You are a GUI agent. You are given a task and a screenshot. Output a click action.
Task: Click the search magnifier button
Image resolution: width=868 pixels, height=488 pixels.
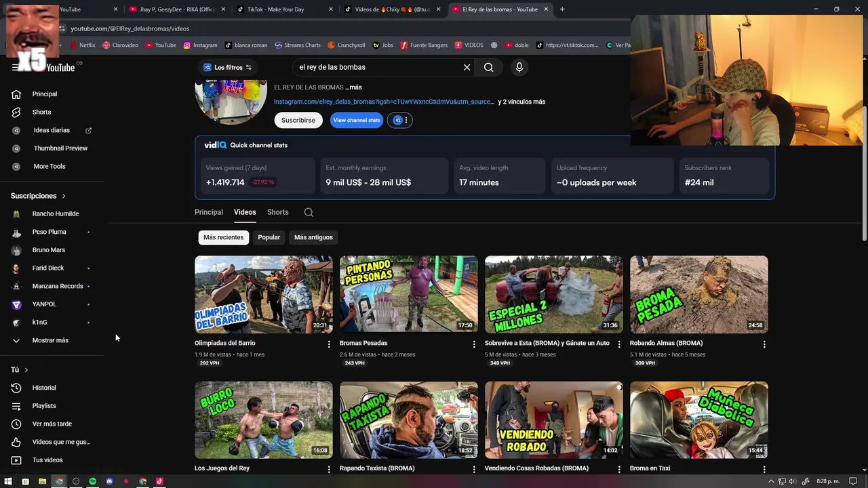point(488,67)
